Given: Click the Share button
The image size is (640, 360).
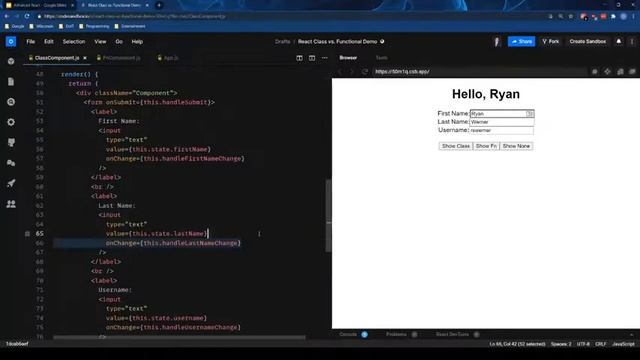Looking at the screenshot, I should point(521,41).
